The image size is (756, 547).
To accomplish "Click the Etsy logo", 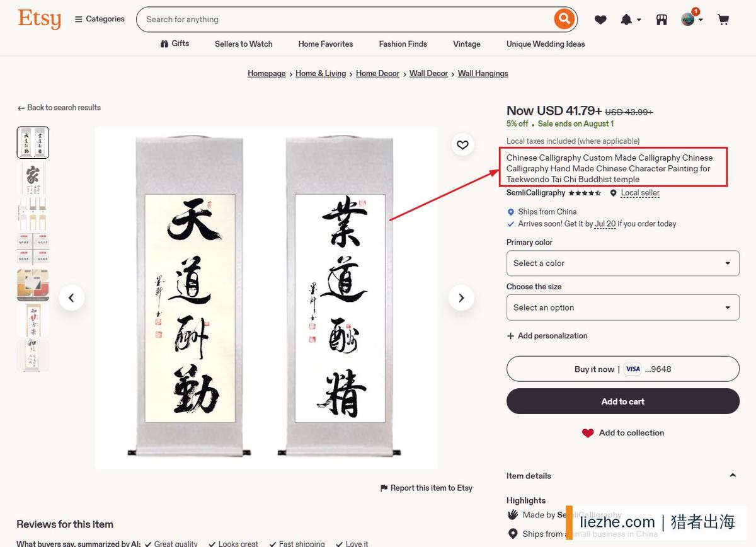I will pos(40,19).
